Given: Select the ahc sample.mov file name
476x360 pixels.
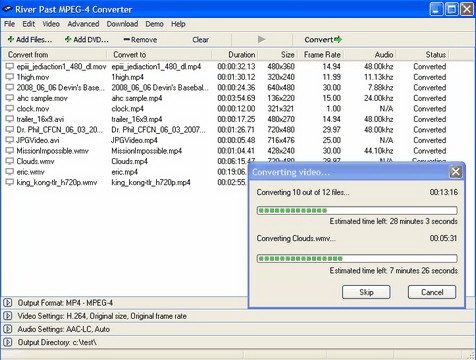Looking at the screenshot, I should pyautogui.click(x=42, y=98).
